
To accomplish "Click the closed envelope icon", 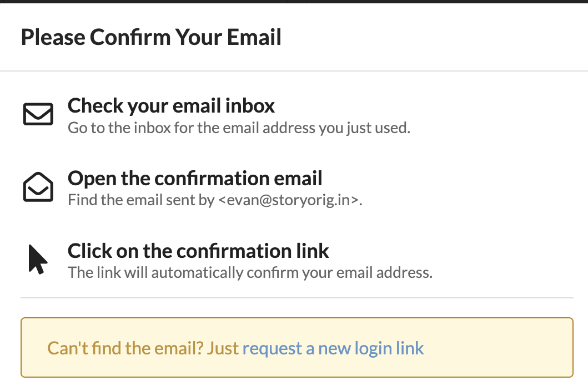I will 38,114.
